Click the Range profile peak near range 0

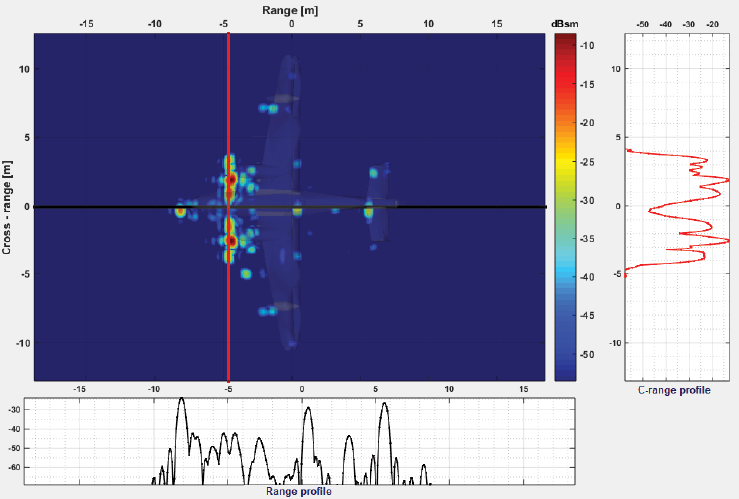point(304,410)
